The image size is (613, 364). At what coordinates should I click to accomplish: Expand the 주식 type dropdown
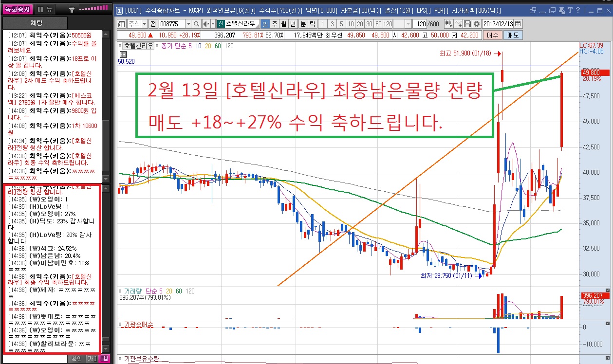[145, 24]
